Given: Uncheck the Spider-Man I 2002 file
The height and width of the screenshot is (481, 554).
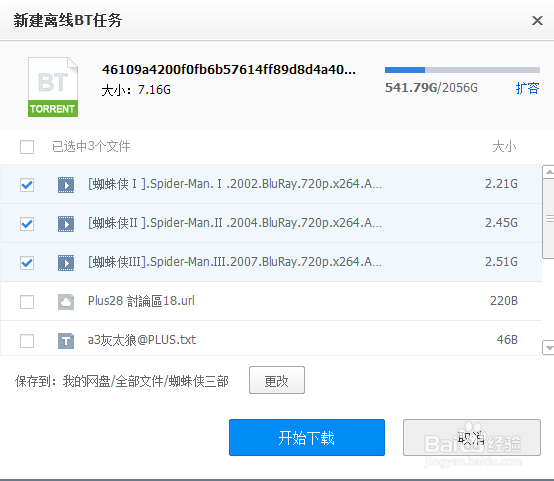Looking at the screenshot, I should (27, 184).
